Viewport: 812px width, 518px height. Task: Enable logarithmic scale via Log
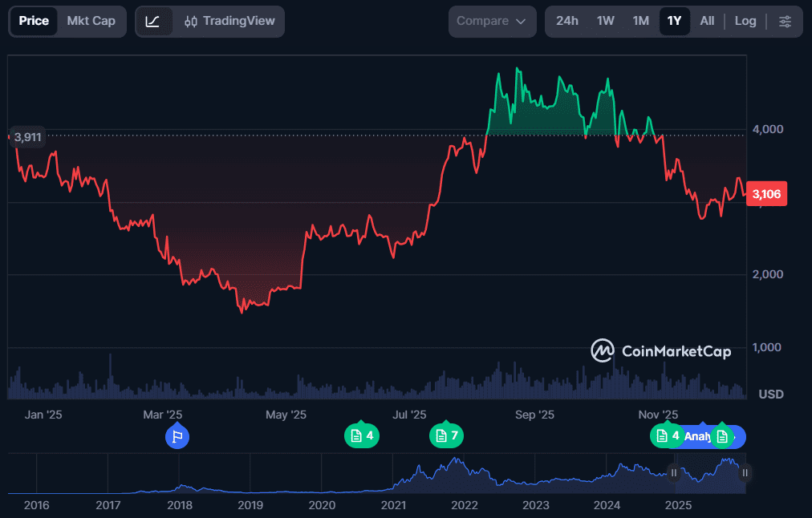[745, 21]
